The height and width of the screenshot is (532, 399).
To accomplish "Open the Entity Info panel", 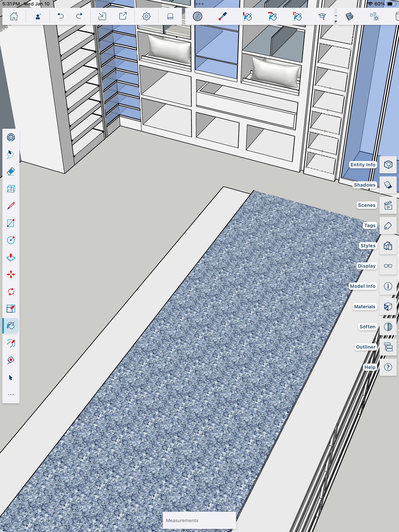I will click(x=388, y=165).
